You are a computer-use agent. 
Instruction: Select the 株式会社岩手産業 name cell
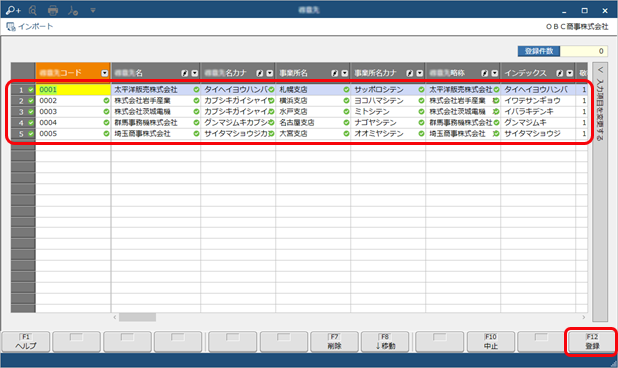pos(156,101)
